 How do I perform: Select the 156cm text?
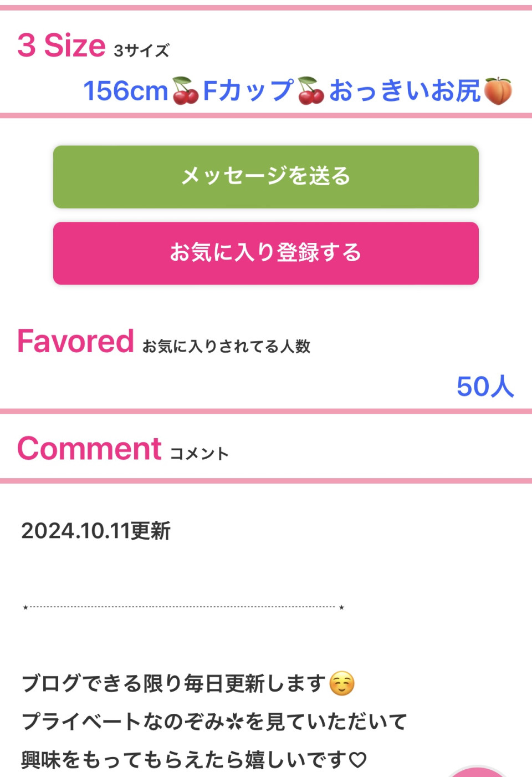tap(125, 91)
